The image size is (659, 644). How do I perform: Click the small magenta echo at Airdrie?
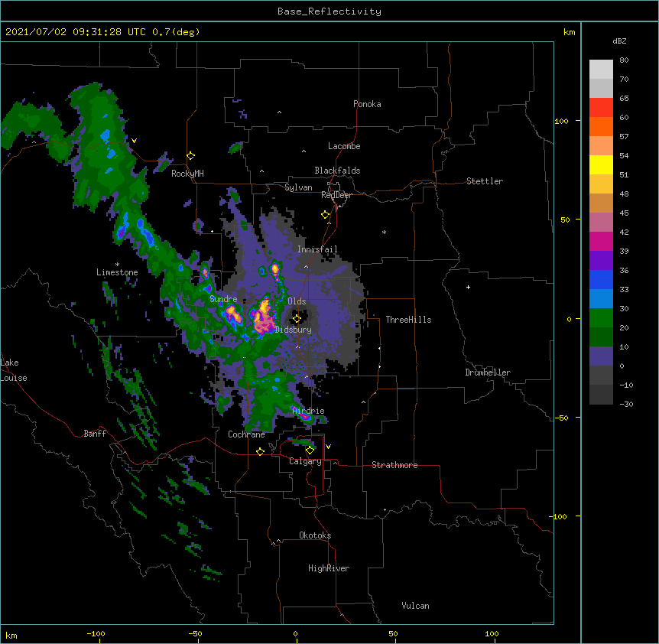pos(304,417)
